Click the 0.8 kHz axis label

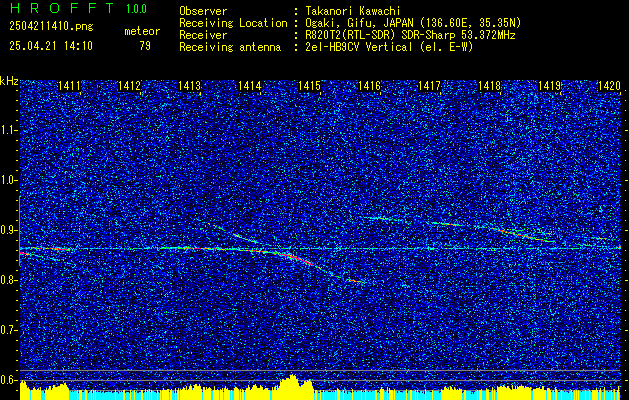pos(9,280)
